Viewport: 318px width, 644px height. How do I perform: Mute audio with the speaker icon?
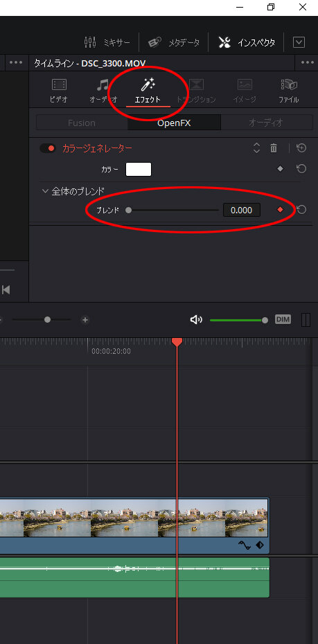(x=196, y=319)
